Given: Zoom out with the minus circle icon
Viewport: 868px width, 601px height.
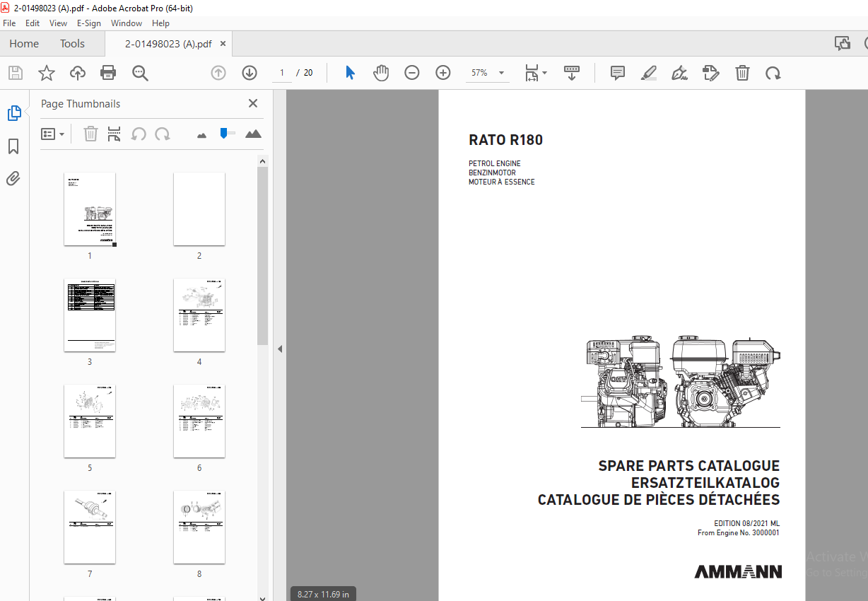Looking at the screenshot, I should pyautogui.click(x=412, y=73).
